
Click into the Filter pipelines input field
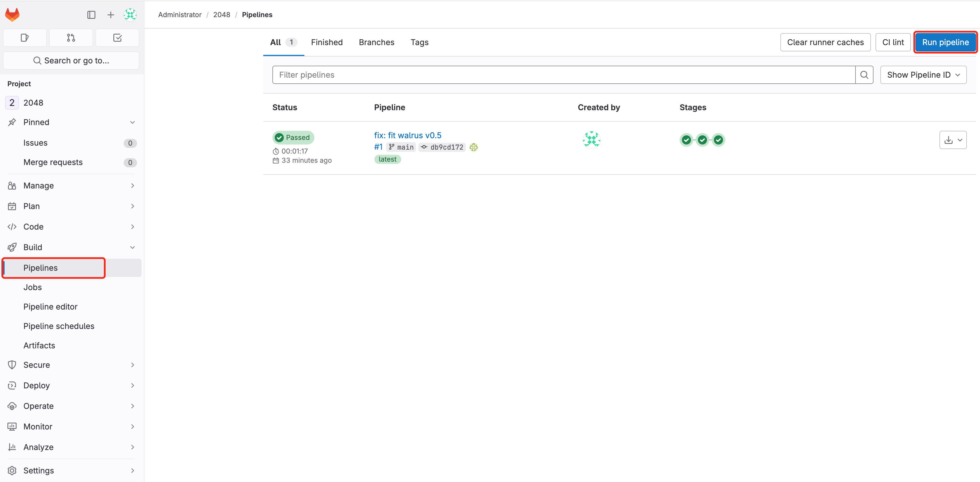(563, 75)
